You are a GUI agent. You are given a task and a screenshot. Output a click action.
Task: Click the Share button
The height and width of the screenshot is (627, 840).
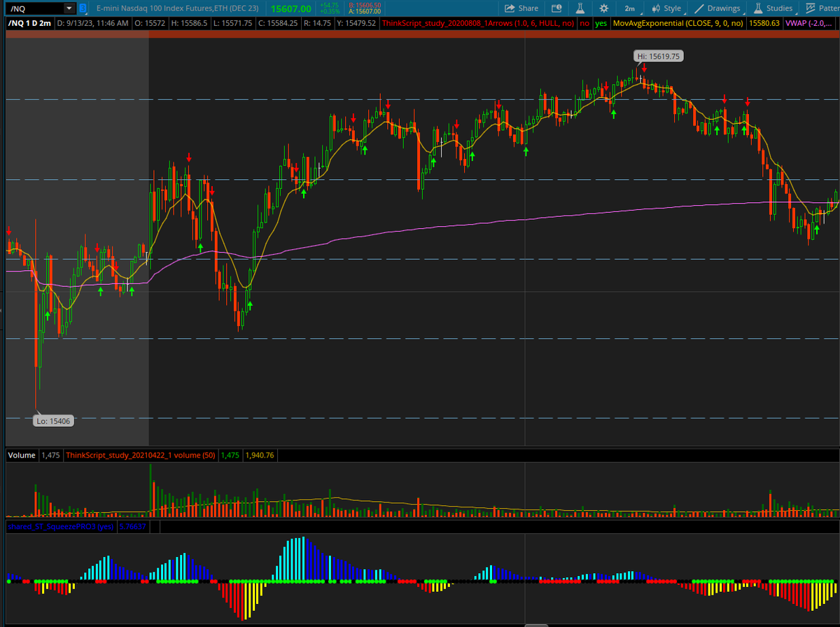[x=521, y=8]
